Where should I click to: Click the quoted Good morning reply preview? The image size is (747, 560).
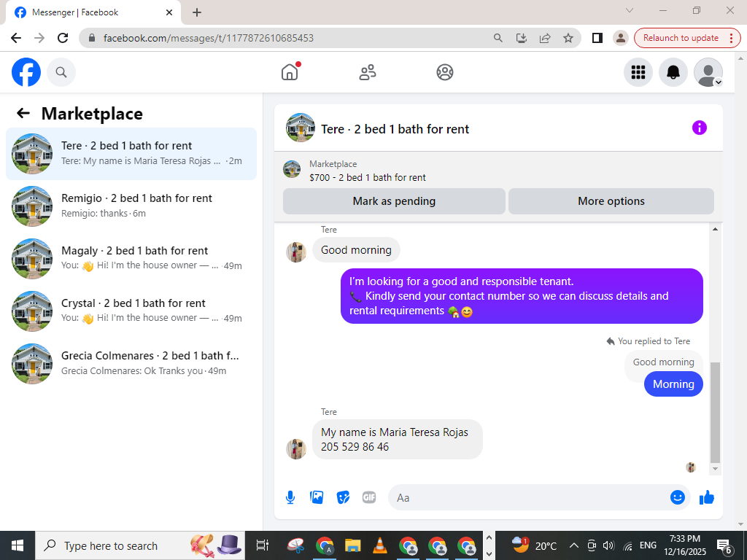coord(663,362)
